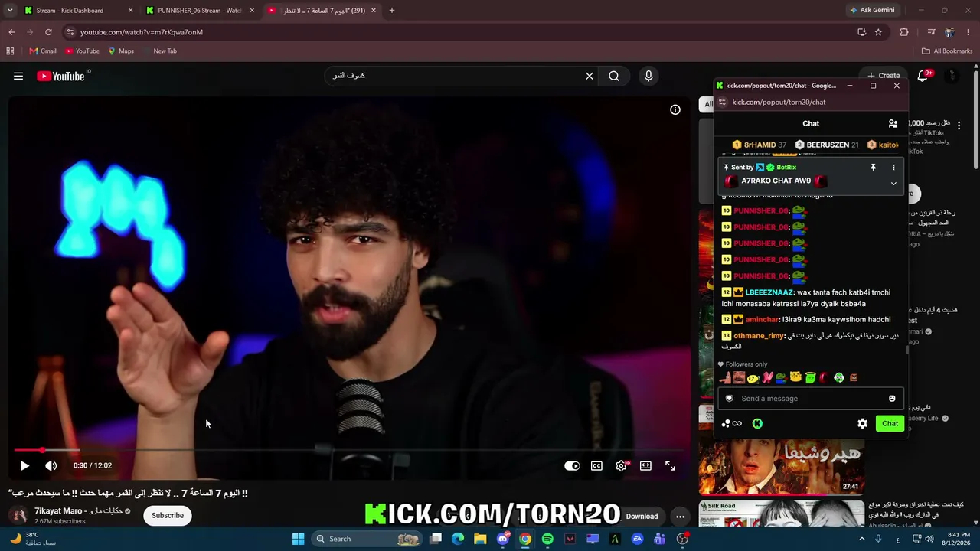Expand the pinned A7RAKO CHAT message
The height and width of the screenshot is (551, 980).
point(893,184)
